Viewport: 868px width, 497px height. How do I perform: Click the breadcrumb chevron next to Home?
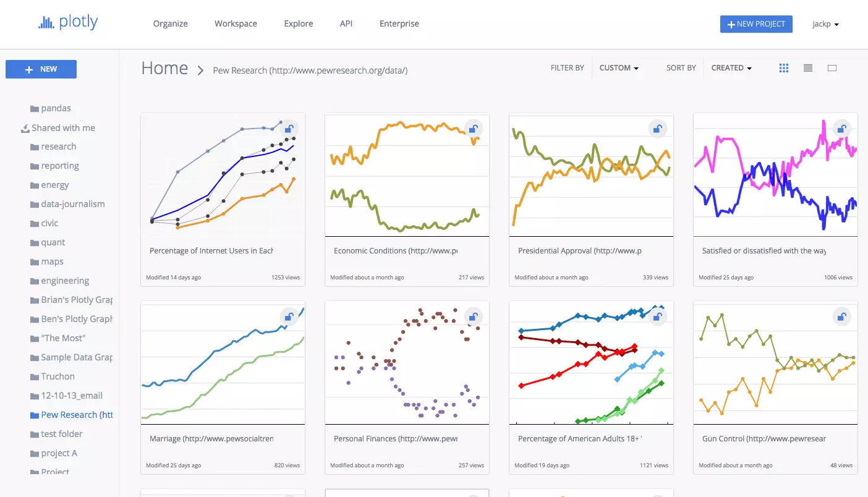(200, 70)
